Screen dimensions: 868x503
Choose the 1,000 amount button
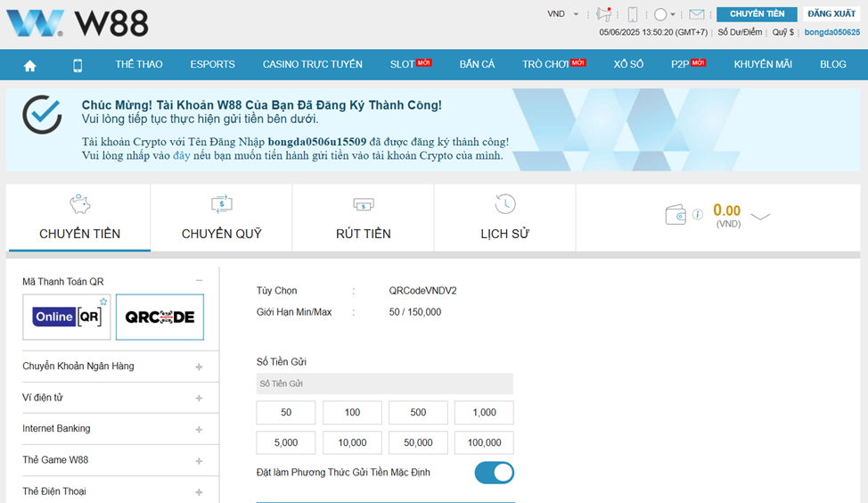click(x=485, y=413)
